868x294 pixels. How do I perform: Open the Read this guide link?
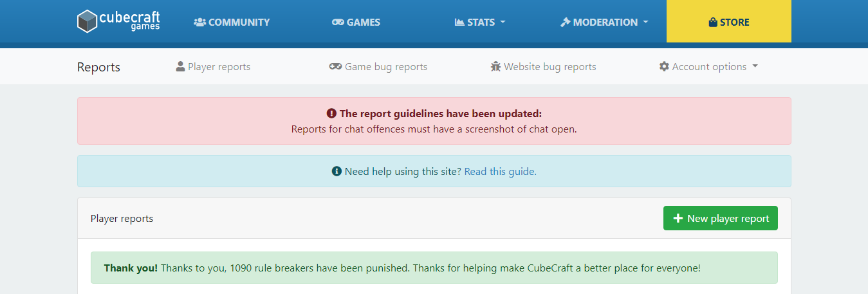tap(500, 171)
